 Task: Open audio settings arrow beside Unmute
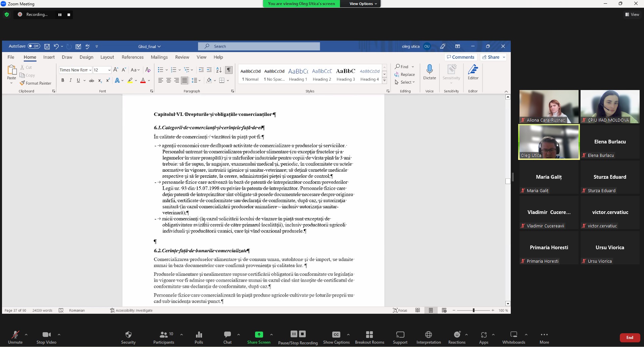[26, 335]
